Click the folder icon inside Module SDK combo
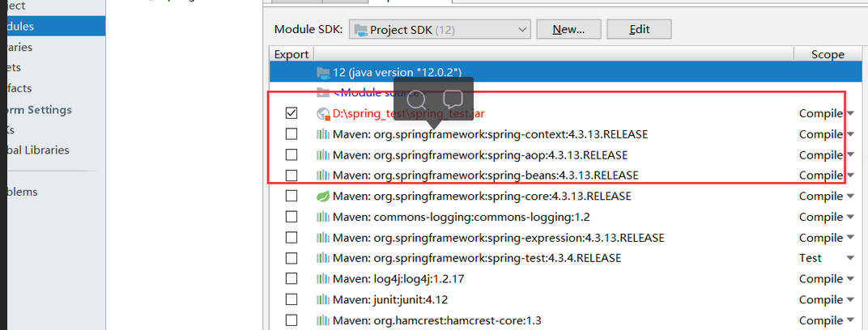Image resolution: width=868 pixels, height=330 pixels. pos(360,30)
